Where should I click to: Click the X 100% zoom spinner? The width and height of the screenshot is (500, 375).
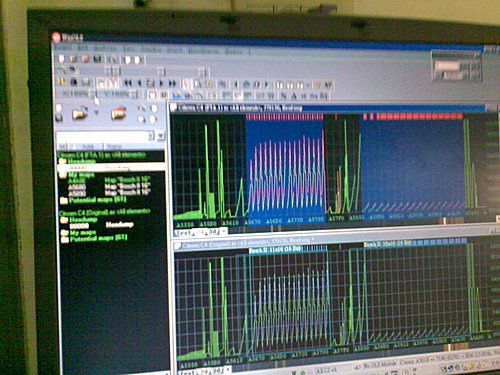pos(79,94)
